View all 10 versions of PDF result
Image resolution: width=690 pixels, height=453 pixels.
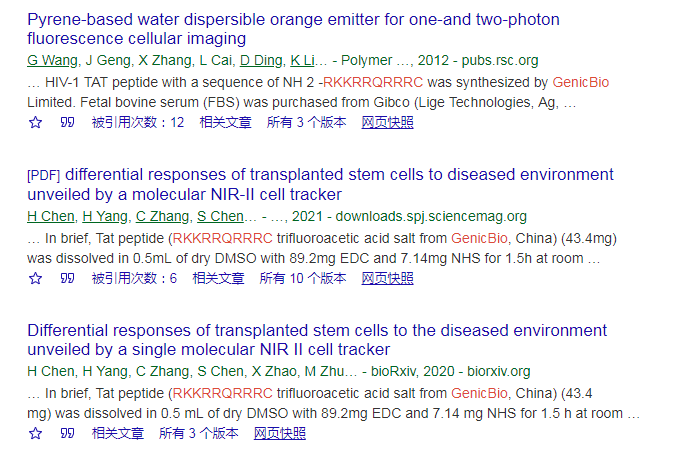click(303, 278)
